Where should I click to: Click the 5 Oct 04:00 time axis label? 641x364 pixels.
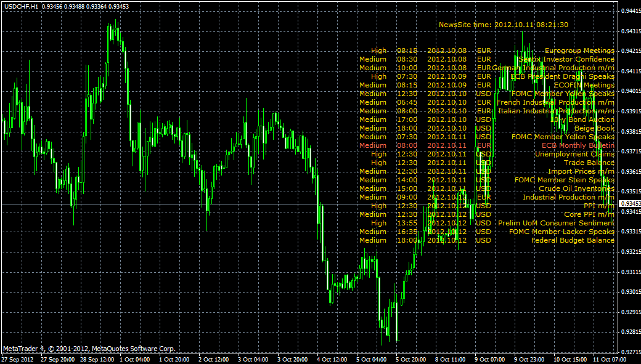tap(371, 360)
